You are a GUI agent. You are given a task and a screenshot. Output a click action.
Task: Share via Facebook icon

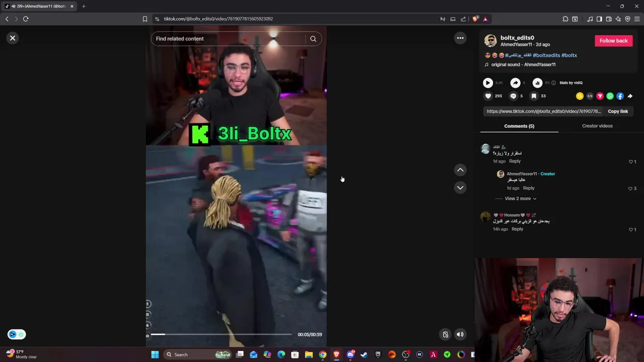point(620,96)
